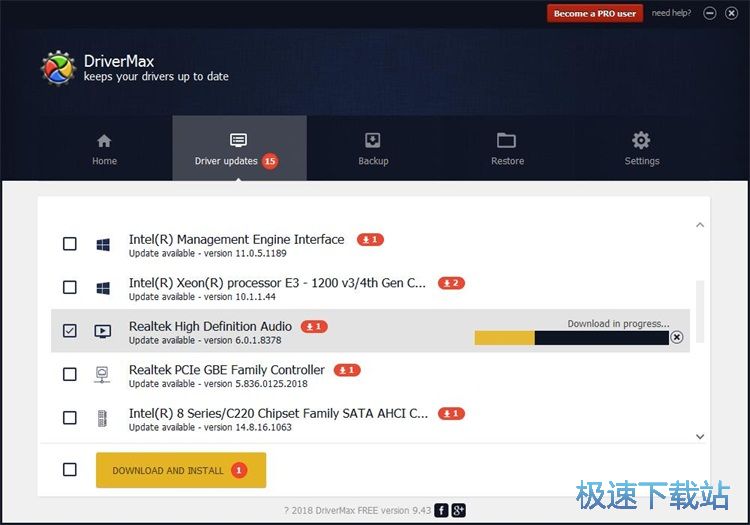Select Intel(R) Xeon(R) processor E3 title
This screenshot has height=525, width=750.
pos(277,283)
